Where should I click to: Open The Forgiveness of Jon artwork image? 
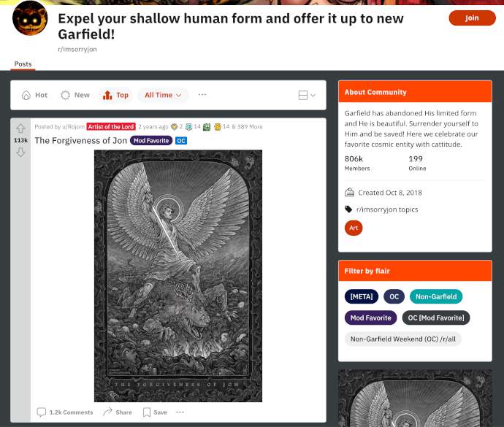click(x=178, y=276)
